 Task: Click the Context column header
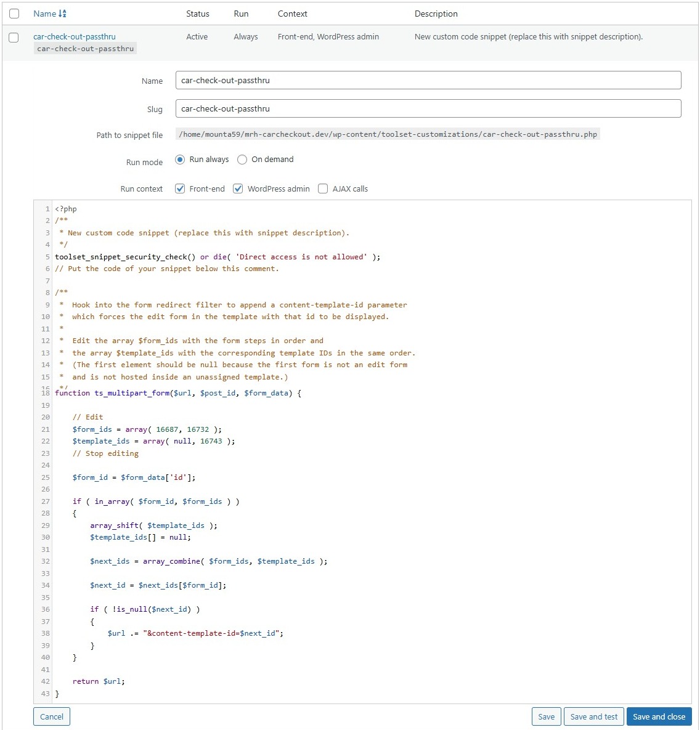point(293,14)
